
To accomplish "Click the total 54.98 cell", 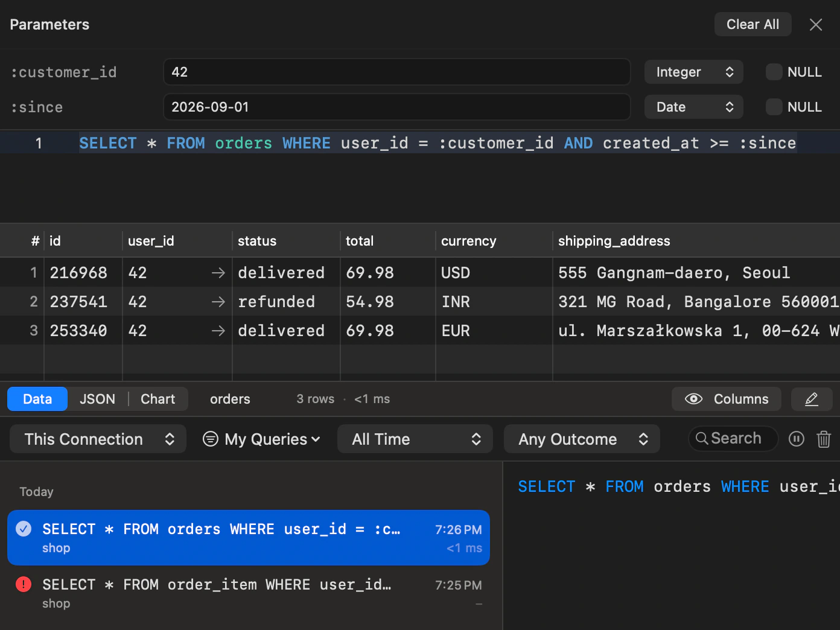I will point(388,302).
